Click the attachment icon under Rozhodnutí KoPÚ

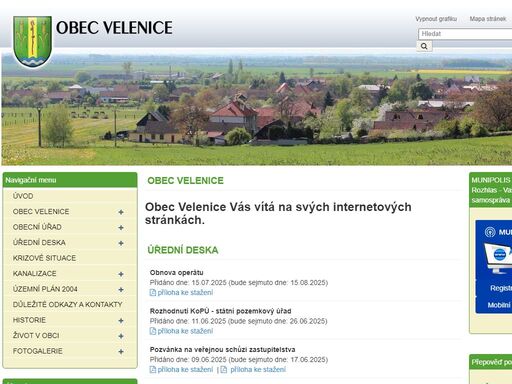(x=153, y=331)
